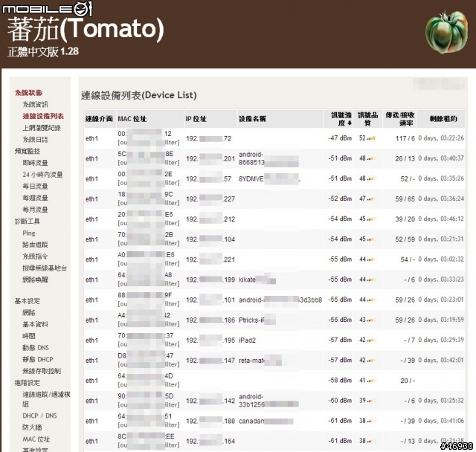Open 時間 in the sidebar
Screen dimensions: 476x452
coord(29,336)
